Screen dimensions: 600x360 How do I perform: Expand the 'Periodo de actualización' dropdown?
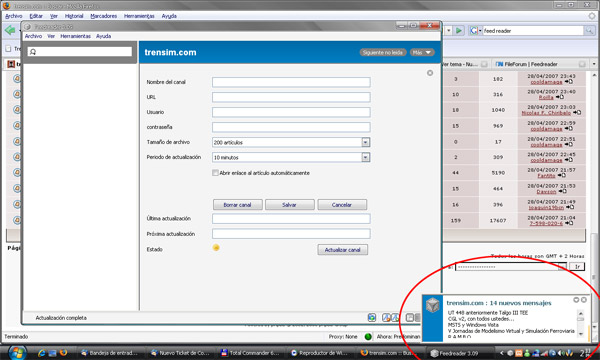coord(366,157)
